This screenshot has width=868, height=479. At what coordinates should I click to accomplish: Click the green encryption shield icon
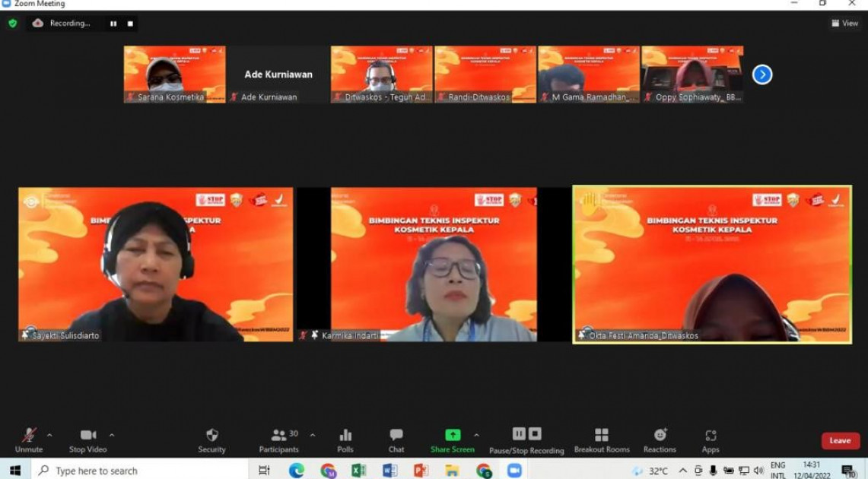tap(12, 24)
